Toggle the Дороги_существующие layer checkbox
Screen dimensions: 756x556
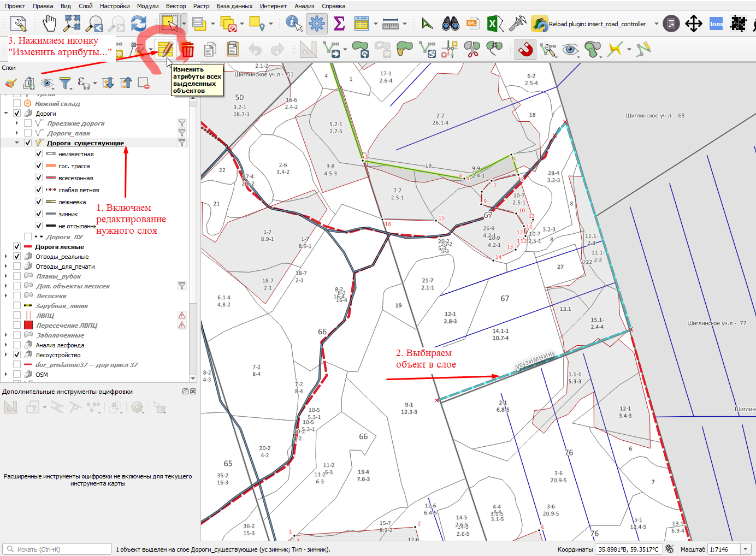28,143
